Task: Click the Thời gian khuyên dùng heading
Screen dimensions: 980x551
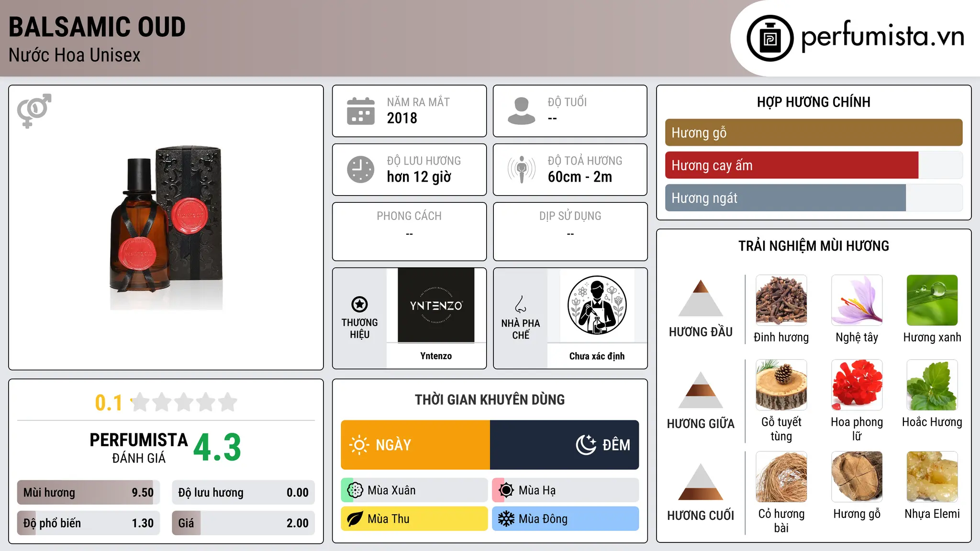Action: pyautogui.click(x=490, y=399)
